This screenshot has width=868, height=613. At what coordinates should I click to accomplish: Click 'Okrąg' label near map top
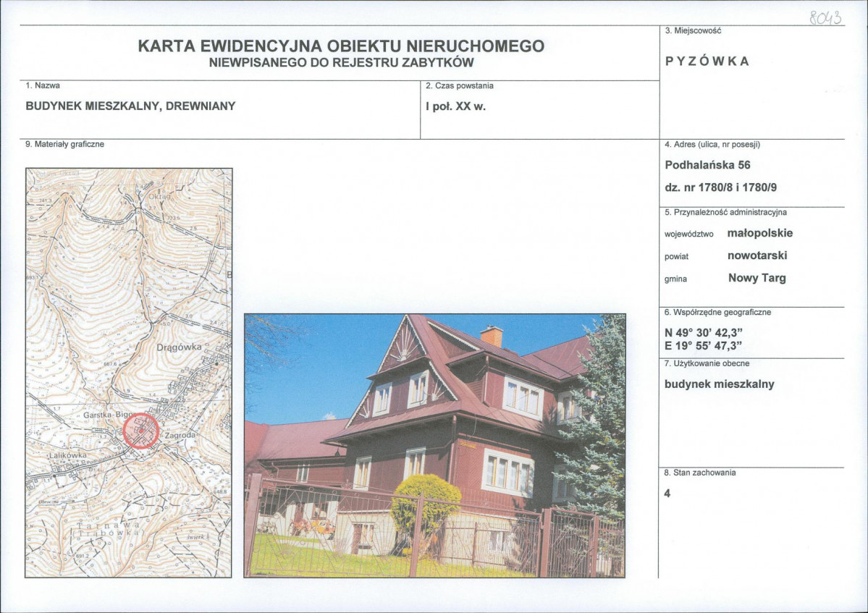(159, 197)
